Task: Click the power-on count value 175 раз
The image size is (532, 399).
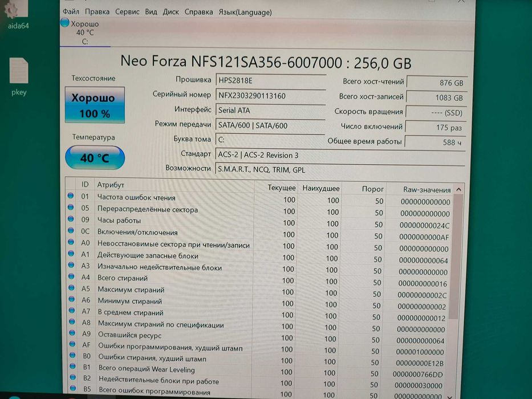Action: click(436, 128)
